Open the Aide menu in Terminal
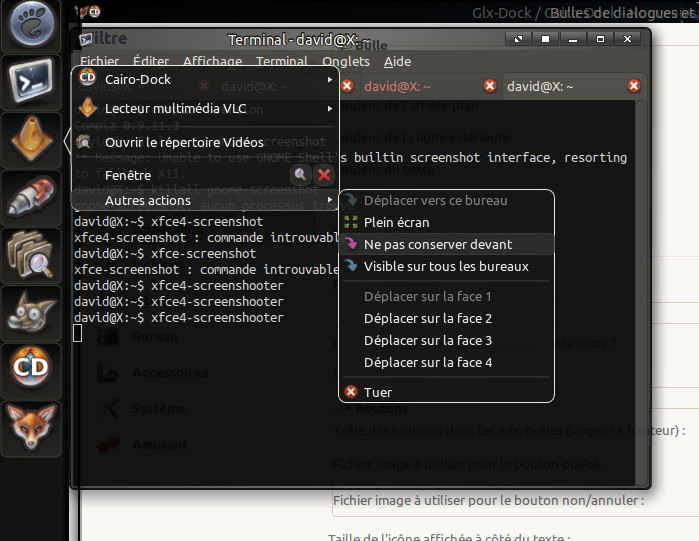This screenshot has width=699, height=541. pos(398,61)
